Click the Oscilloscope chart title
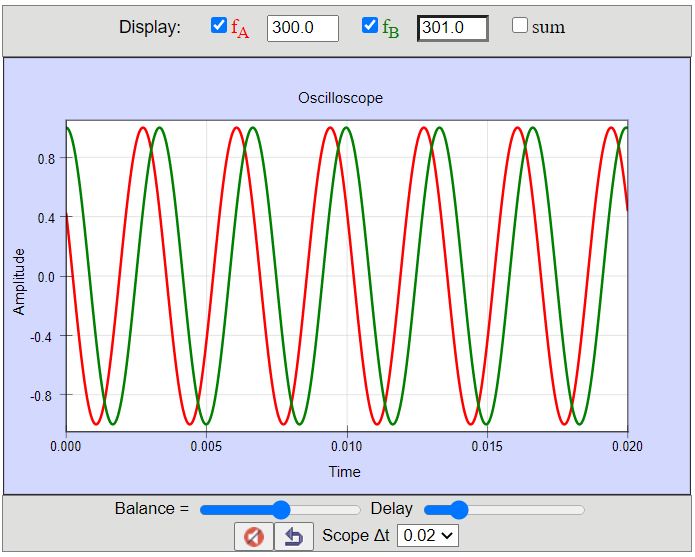Image resolution: width=695 pixels, height=557 pixels. 340,98
